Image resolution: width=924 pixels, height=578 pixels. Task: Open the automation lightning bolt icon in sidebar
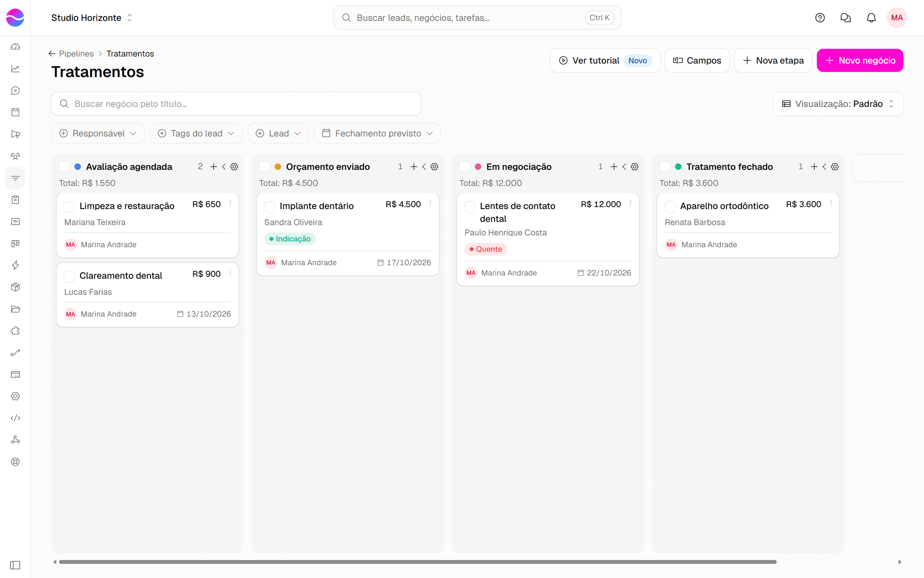coord(15,265)
